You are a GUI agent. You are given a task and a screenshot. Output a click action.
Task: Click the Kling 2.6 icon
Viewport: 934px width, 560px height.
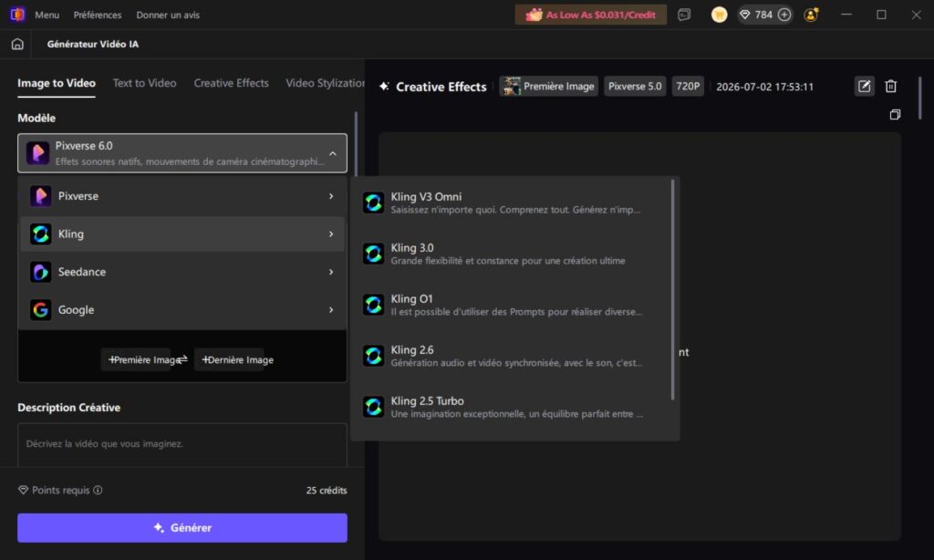point(373,357)
